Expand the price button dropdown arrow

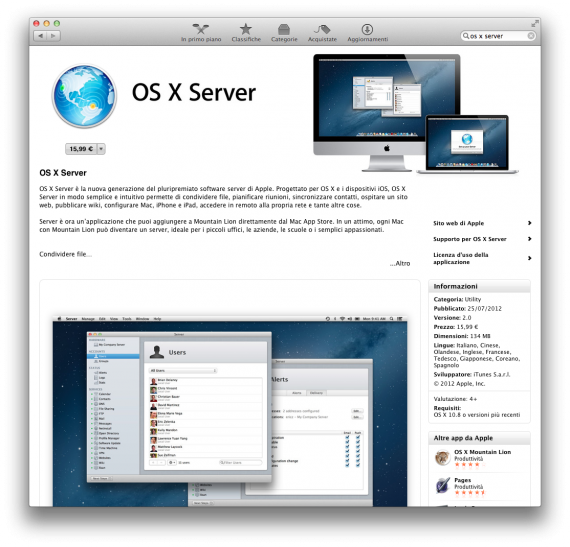[101, 149]
